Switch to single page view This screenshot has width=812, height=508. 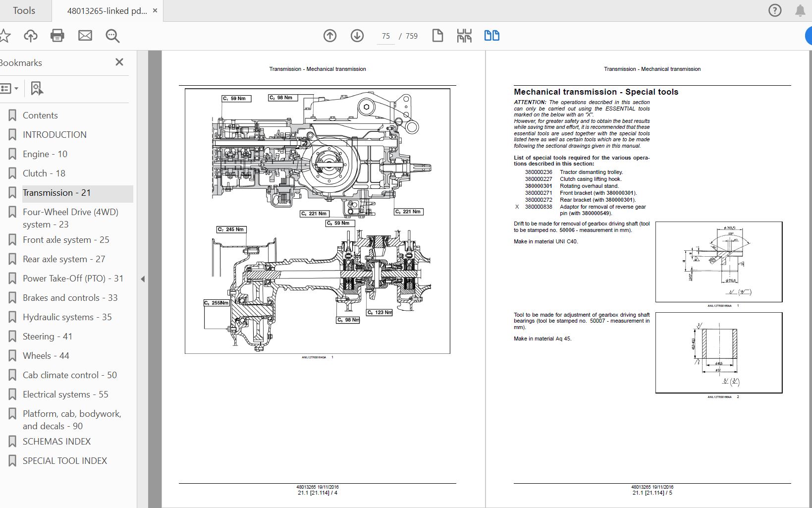437,35
